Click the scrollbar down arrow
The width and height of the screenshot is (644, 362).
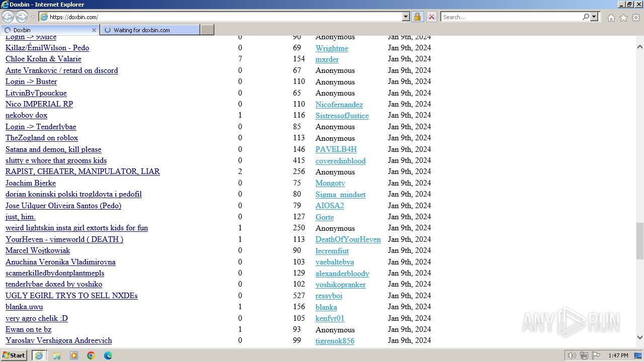tap(639, 337)
